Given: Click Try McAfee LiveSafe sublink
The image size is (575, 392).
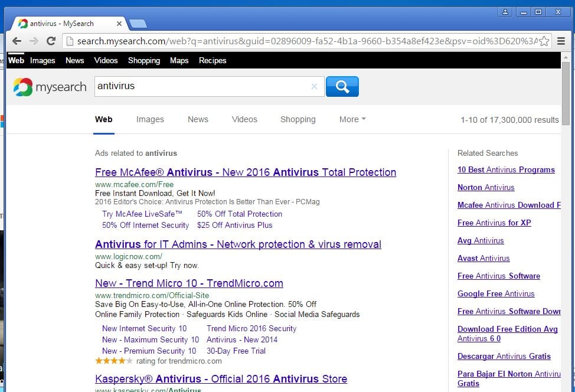Looking at the screenshot, I should click(x=142, y=214).
